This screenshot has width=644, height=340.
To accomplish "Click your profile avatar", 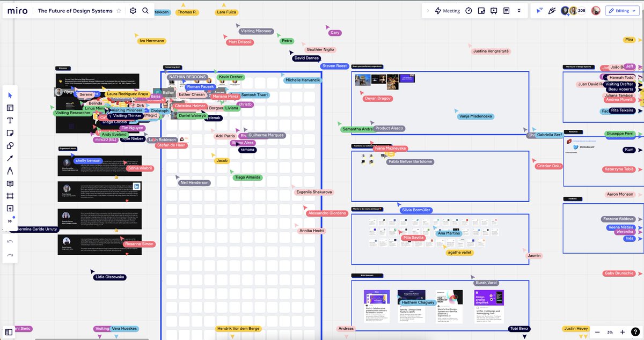I will click(x=596, y=11).
